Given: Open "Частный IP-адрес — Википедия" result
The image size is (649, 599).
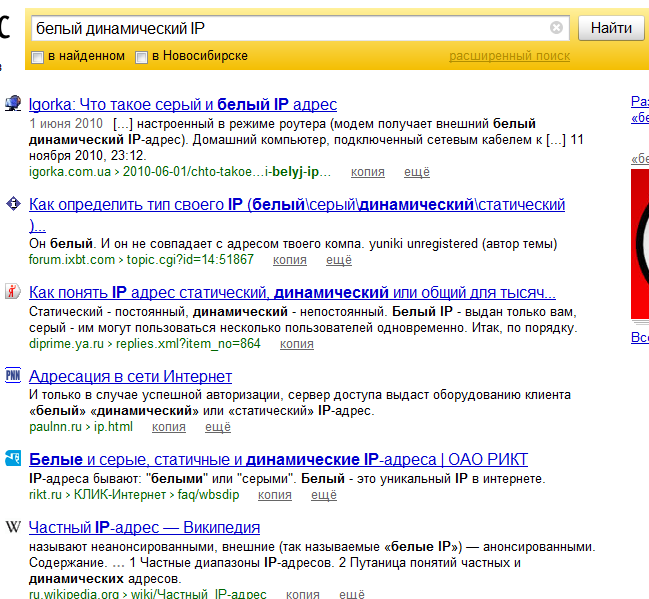Looking at the screenshot, I should pos(144,527).
